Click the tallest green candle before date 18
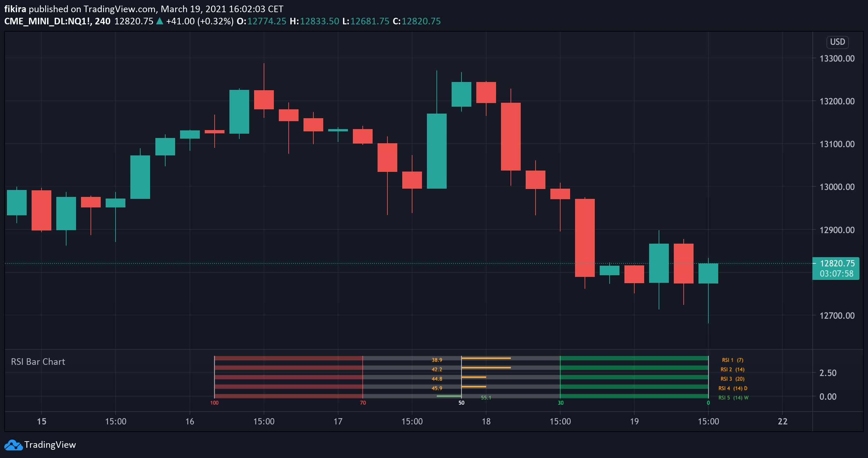The image size is (868, 458). (x=437, y=151)
